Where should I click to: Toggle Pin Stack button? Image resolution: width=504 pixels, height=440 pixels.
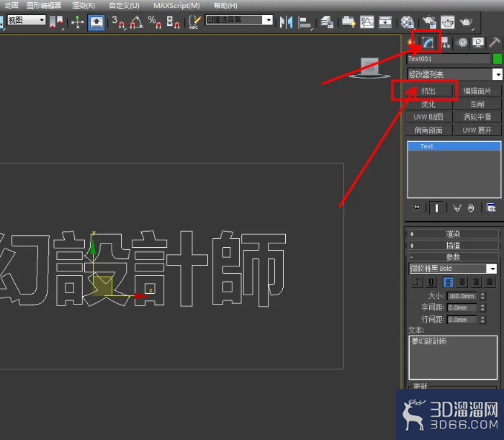(x=415, y=207)
